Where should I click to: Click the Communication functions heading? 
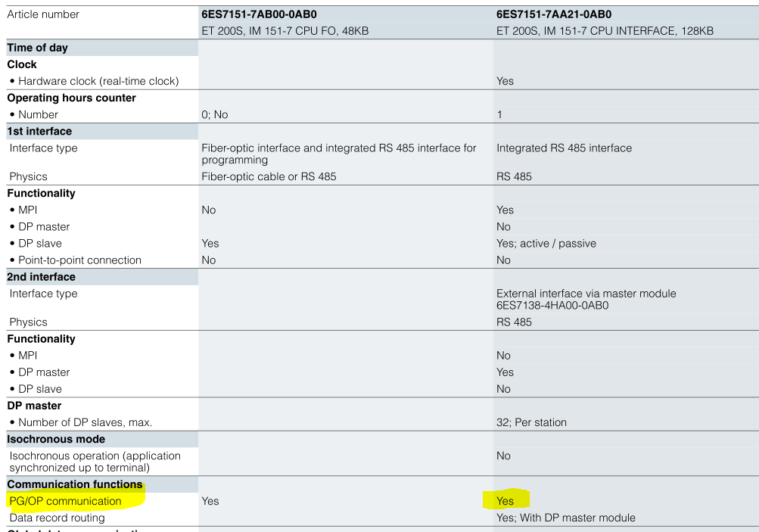75,484
